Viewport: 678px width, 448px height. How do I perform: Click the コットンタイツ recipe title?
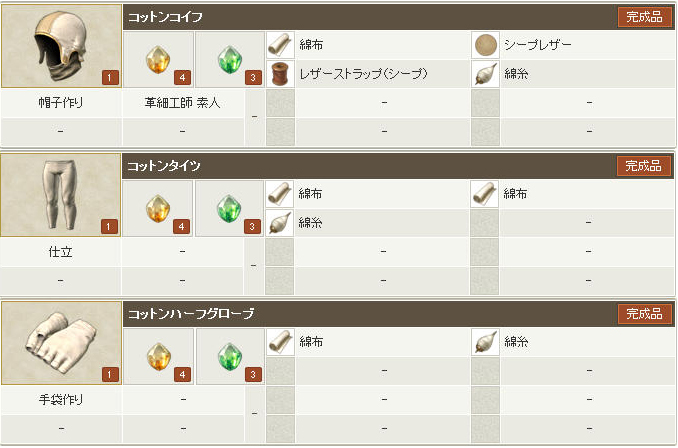tap(167, 166)
